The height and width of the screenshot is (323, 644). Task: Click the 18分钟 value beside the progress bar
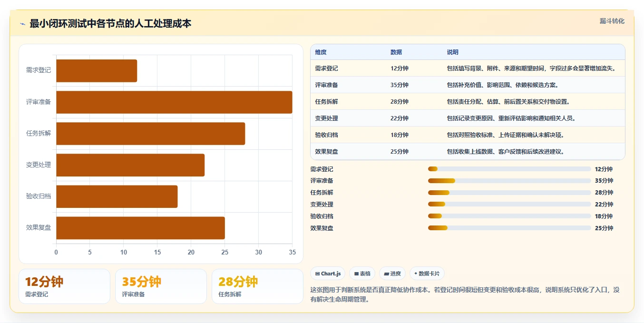pyautogui.click(x=604, y=216)
